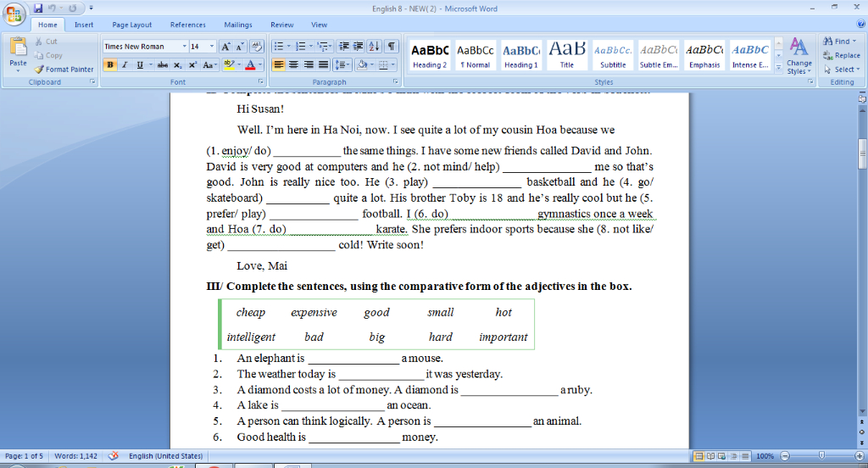
Task: Click the proofing errors status icon
Action: tap(113, 456)
